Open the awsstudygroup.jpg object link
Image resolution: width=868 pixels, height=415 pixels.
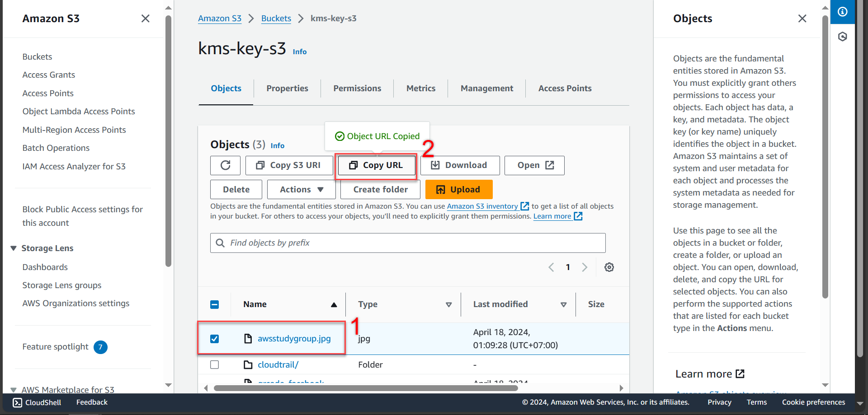point(294,339)
